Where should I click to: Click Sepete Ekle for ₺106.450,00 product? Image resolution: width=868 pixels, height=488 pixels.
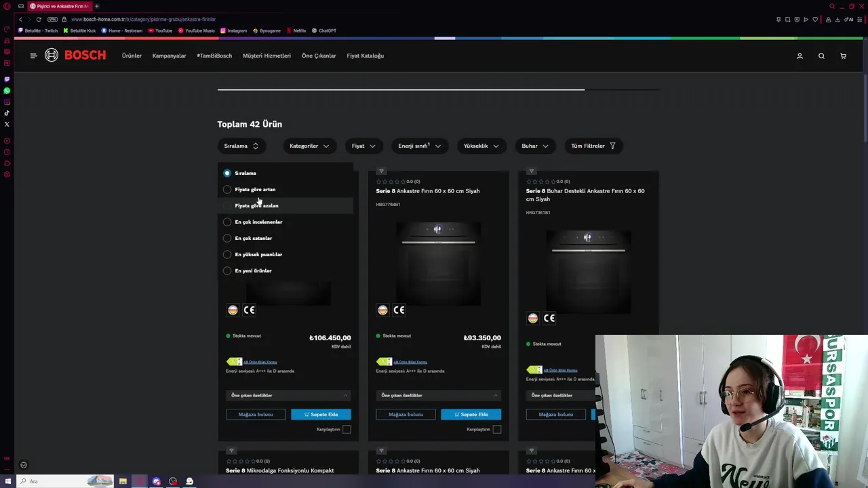tap(321, 414)
